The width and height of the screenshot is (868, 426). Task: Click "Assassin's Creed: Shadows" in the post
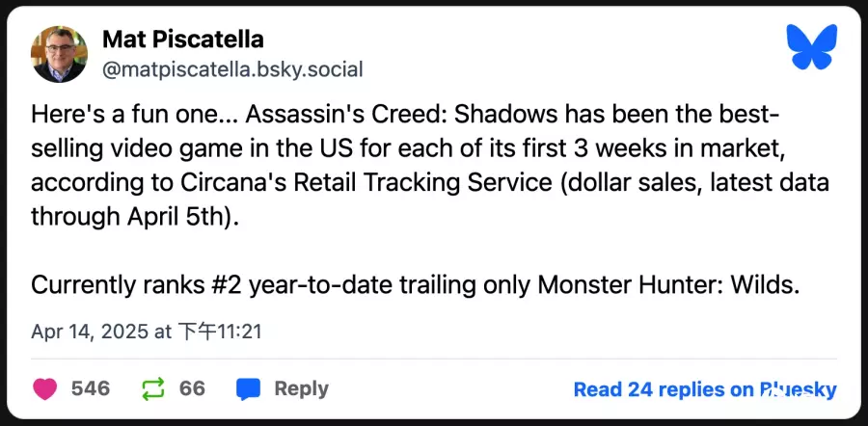pos(380,117)
